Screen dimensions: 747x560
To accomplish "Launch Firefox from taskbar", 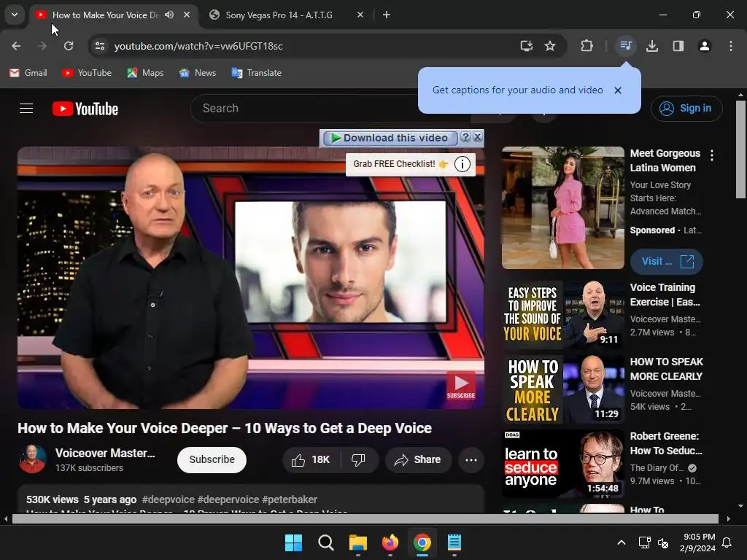I will 390,542.
